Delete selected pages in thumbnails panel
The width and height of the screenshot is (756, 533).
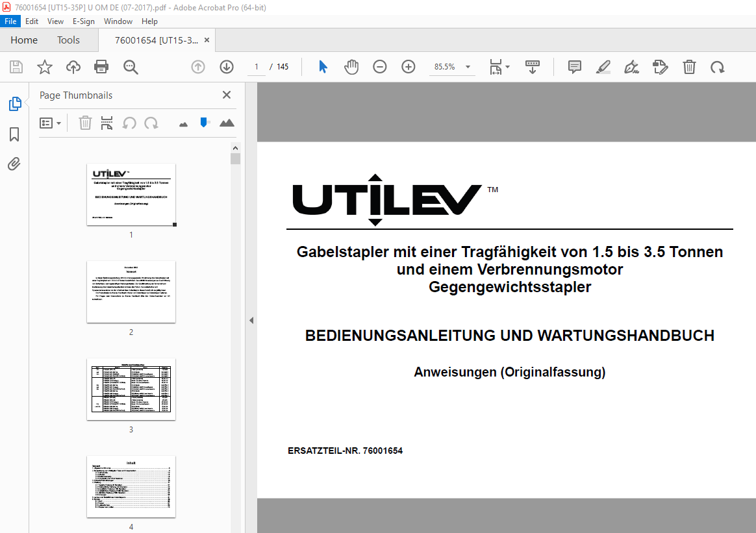pyautogui.click(x=85, y=123)
